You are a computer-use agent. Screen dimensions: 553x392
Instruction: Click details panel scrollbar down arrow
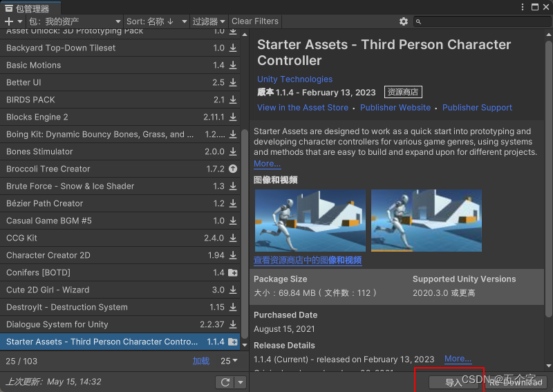point(548,366)
